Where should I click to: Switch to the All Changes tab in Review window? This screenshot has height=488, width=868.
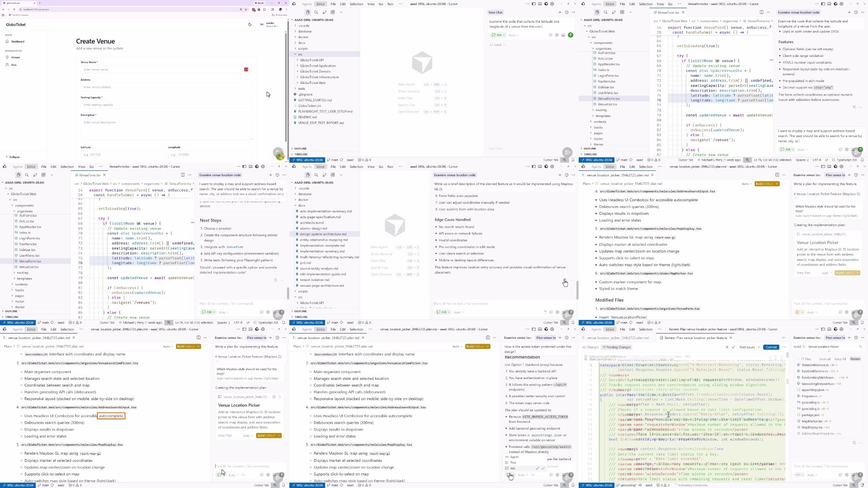coord(590,347)
